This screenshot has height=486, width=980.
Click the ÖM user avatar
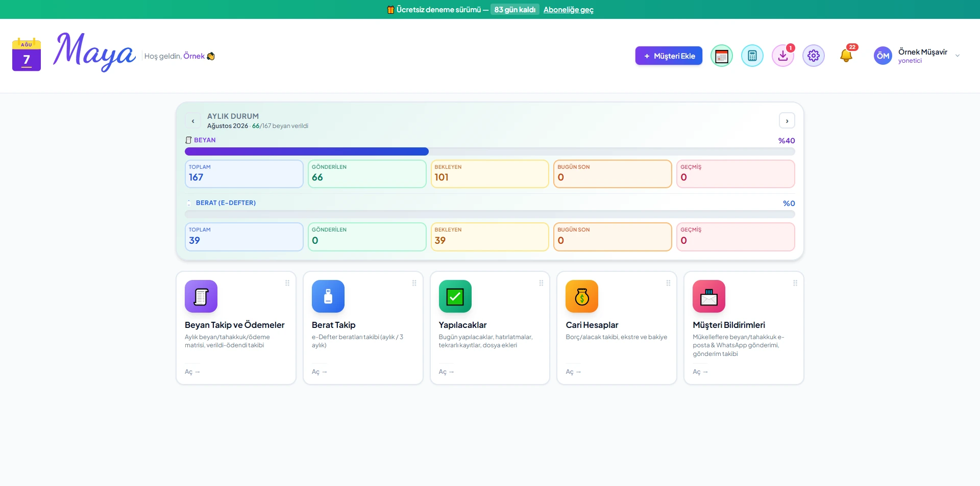[x=883, y=56]
